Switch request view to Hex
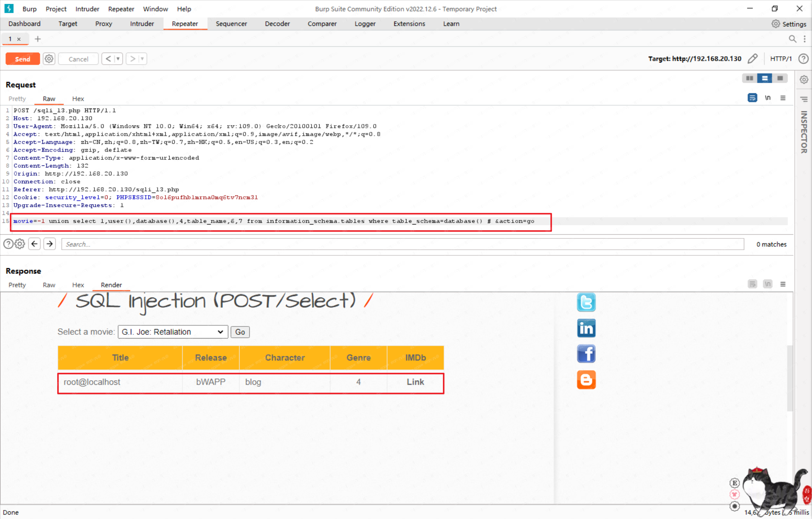The image size is (812, 519). pyautogui.click(x=78, y=99)
